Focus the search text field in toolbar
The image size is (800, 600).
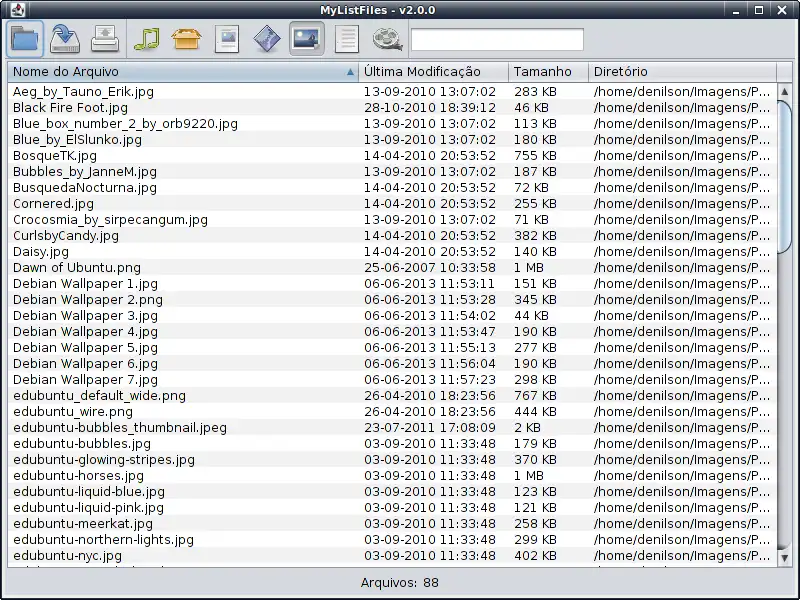coord(497,39)
